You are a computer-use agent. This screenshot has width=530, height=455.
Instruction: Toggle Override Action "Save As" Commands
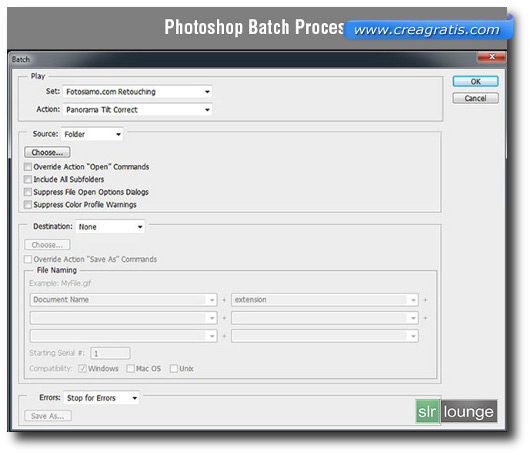click(28, 259)
